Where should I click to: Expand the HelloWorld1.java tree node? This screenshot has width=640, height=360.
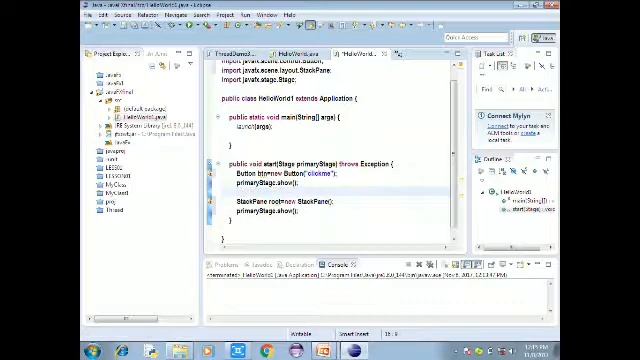click(x=109, y=118)
